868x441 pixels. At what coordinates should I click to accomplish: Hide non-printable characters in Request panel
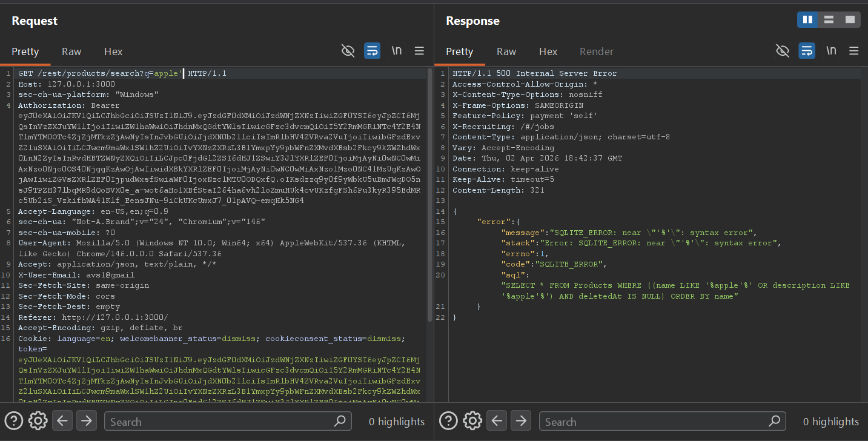(x=348, y=51)
